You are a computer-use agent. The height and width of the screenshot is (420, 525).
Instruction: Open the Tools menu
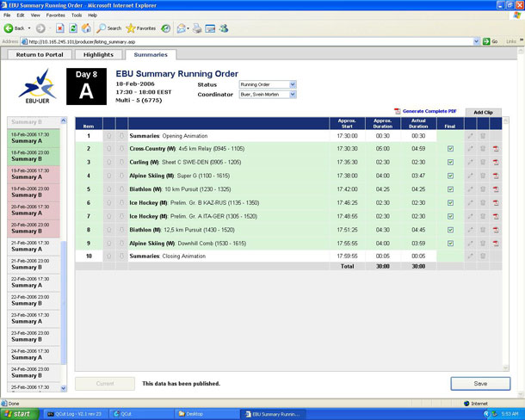coord(77,15)
